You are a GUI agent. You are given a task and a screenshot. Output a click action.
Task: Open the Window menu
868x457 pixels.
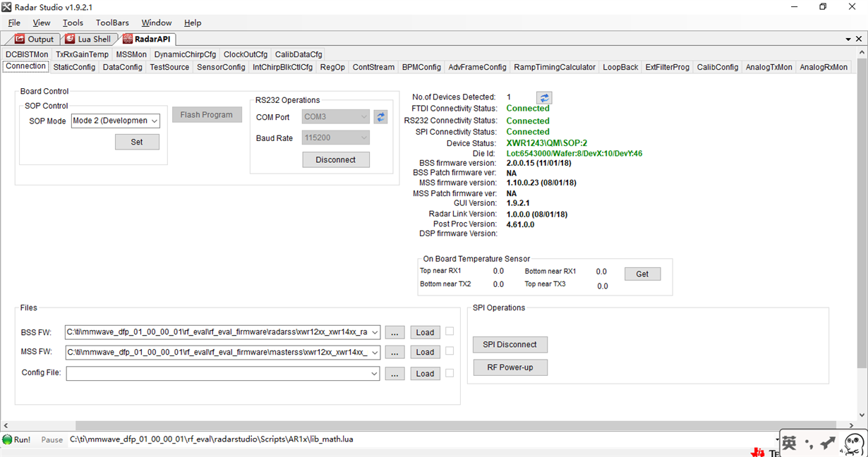[157, 23]
